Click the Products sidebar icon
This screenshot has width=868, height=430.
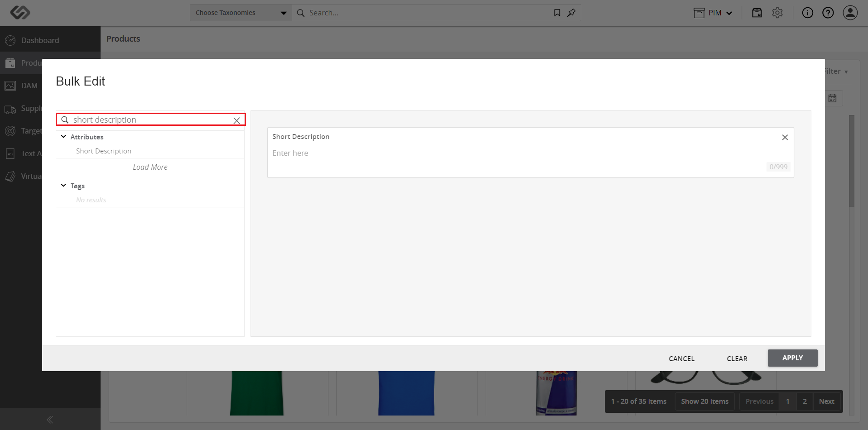(10, 63)
